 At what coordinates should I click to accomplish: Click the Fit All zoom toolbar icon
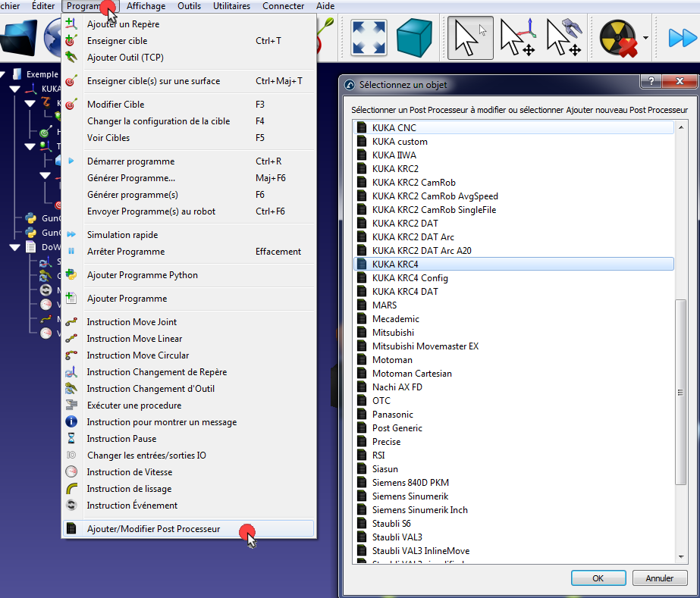(x=369, y=37)
